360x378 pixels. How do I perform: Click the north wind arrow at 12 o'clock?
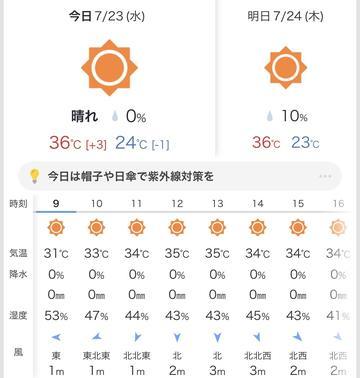tap(177, 338)
